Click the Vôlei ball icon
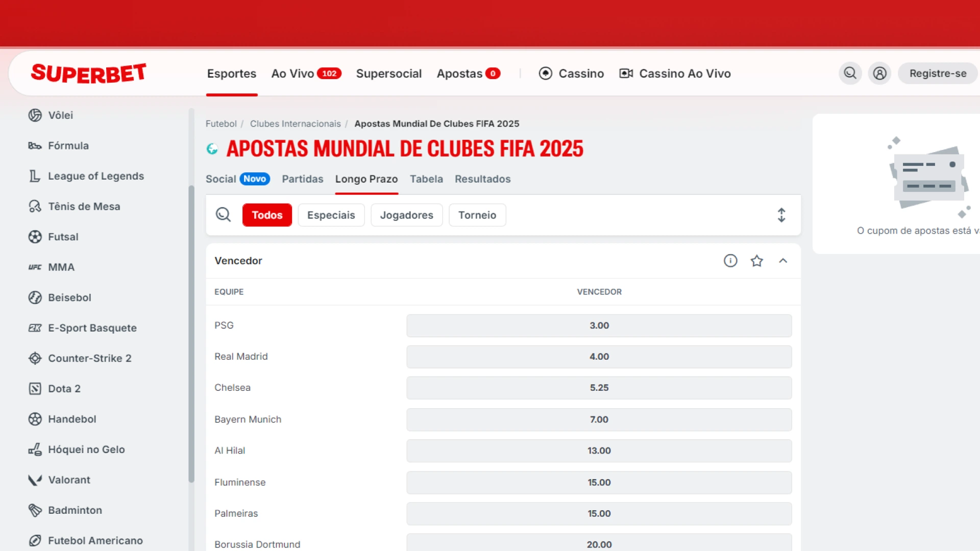The width and height of the screenshot is (980, 551). pyautogui.click(x=35, y=115)
